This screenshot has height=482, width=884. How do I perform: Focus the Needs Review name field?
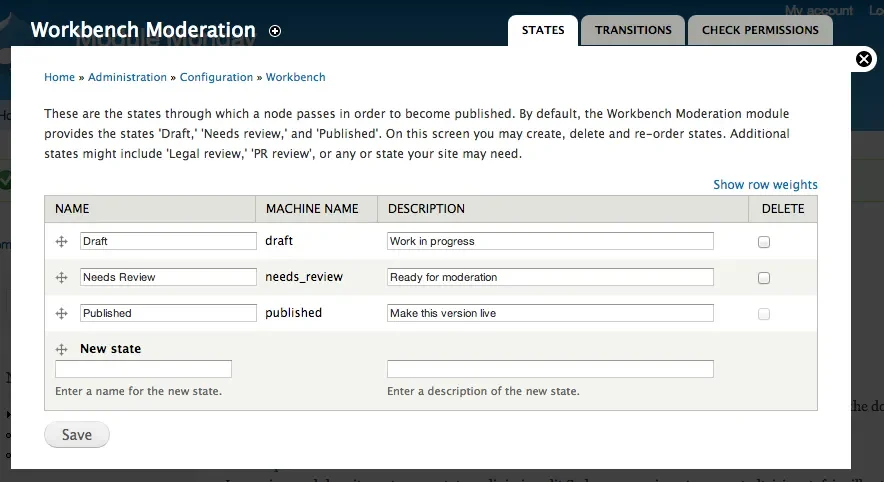click(x=168, y=277)
